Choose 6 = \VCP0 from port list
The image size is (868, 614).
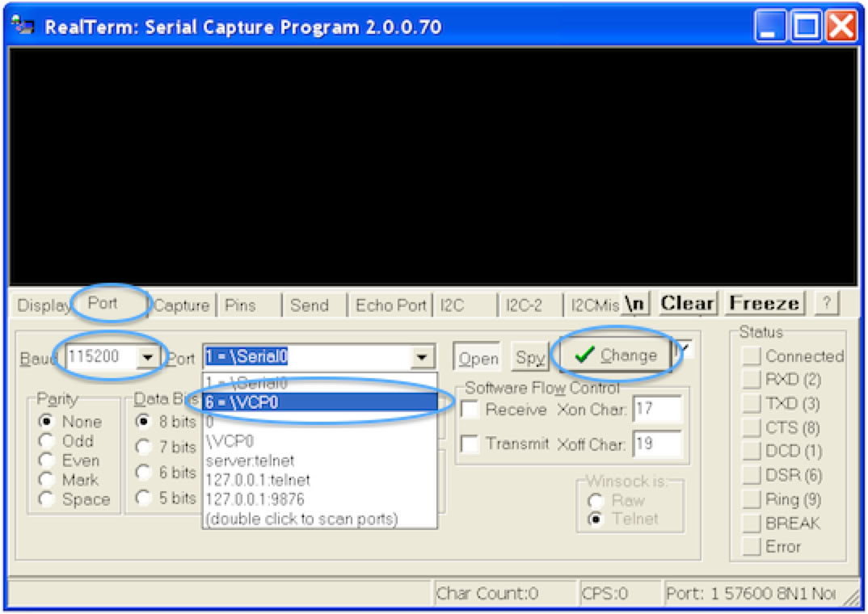(x=319, y=402)
